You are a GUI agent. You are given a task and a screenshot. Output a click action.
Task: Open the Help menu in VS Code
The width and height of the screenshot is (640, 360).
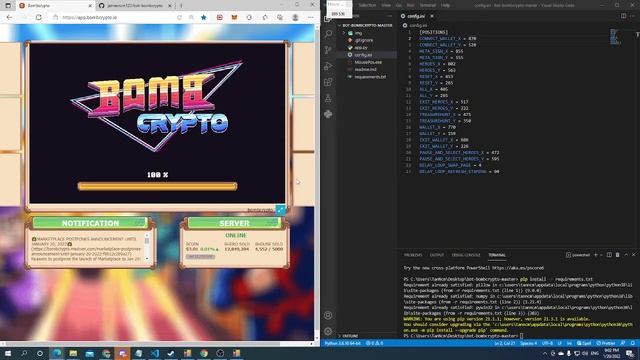pos(445,5)
